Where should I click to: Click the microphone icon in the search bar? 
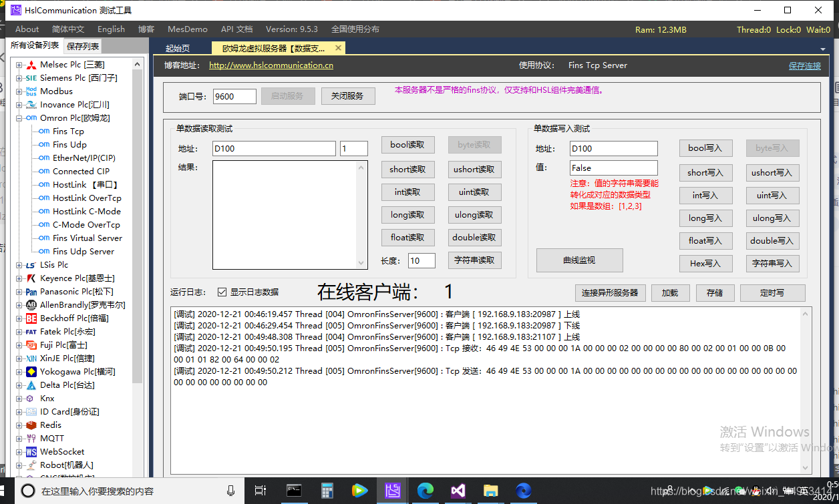230,490
